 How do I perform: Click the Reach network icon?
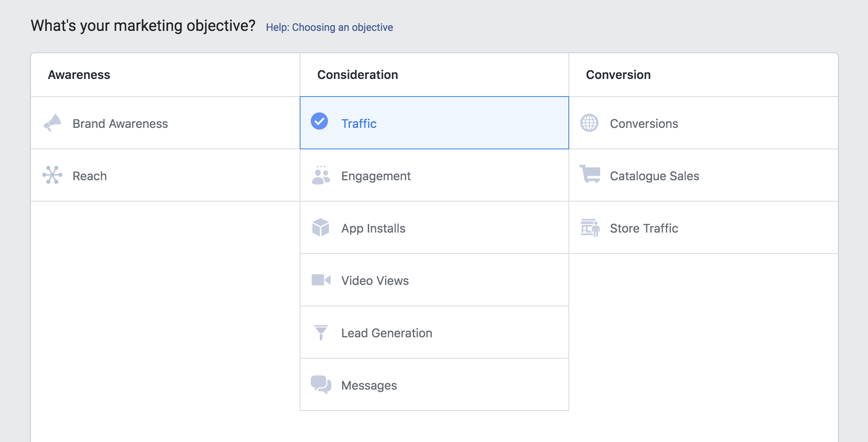tap(52, 175)
